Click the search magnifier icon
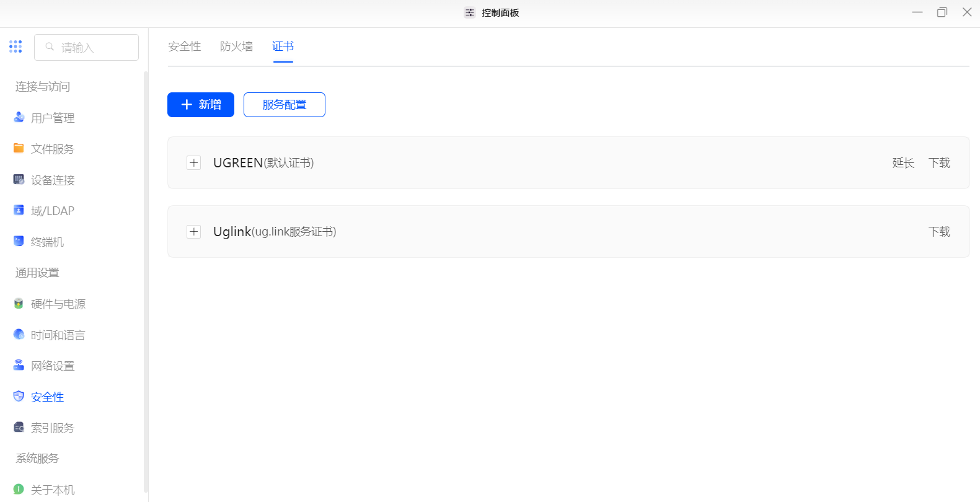The height and width of the screenshot is (502, 980). click(x=50, y=47)
